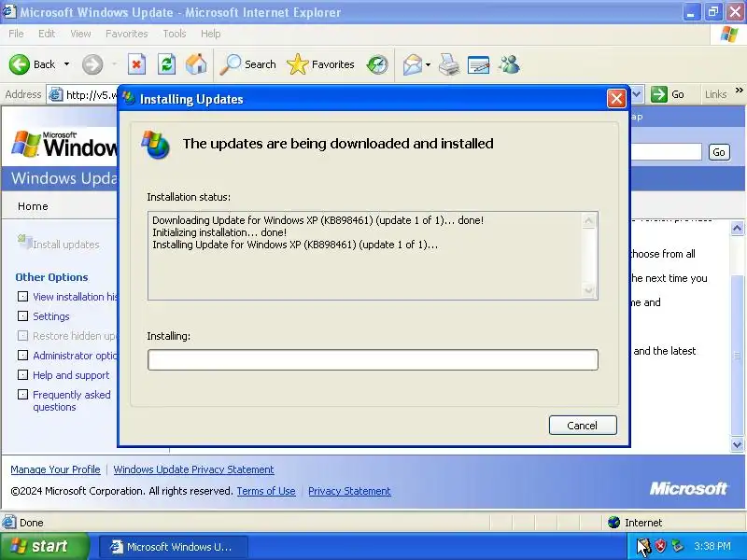Click the green Go arrow beside address bar

coord(659,94)
